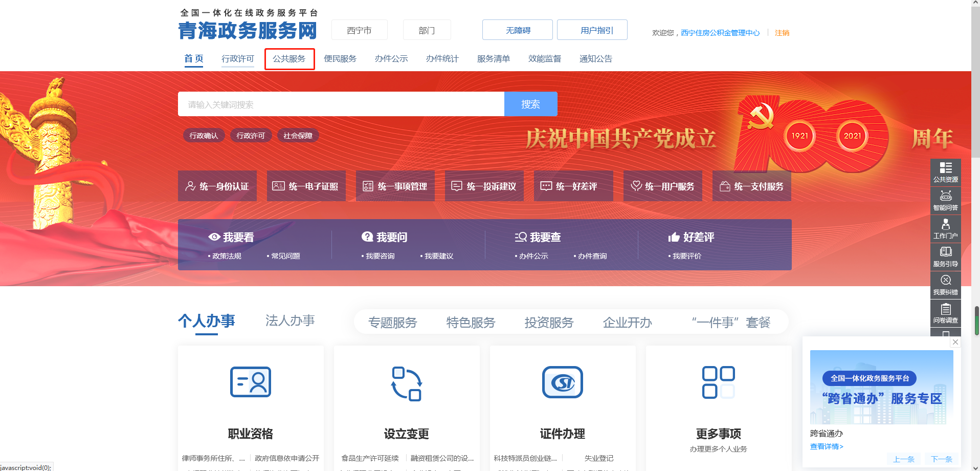Go to the 首页 nav tab
This screenshot has width=980, height=471.
(194, 58)
